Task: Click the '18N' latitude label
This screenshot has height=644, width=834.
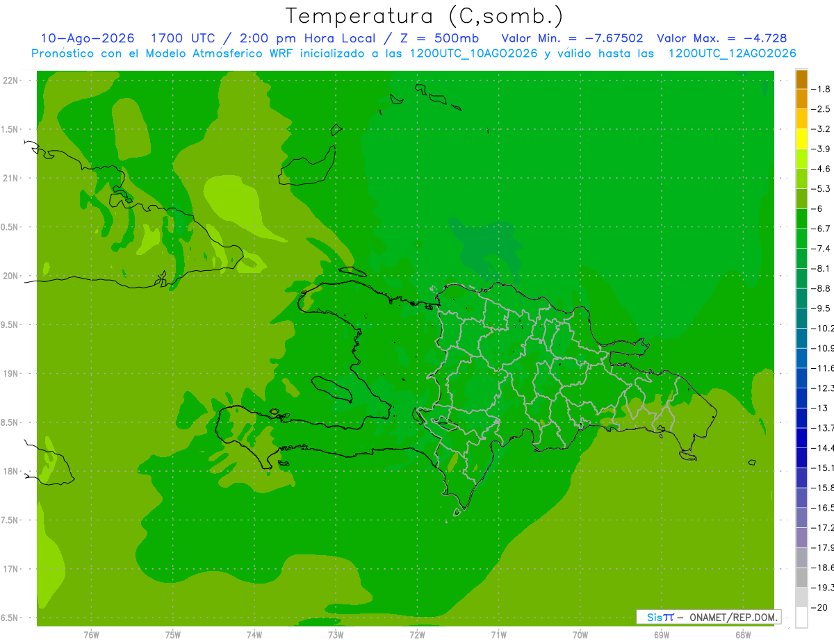Action: (x=10, y=471)
